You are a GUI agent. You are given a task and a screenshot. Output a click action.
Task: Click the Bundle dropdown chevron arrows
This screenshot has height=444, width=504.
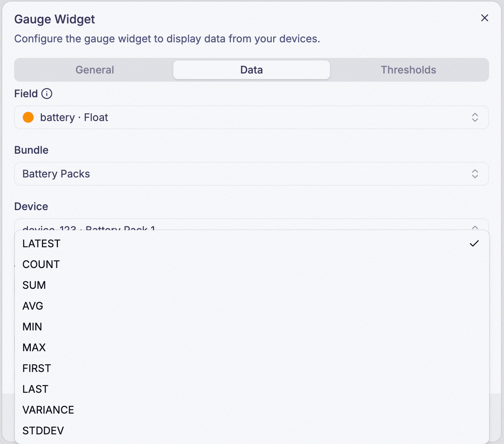(x=475, y=174)
